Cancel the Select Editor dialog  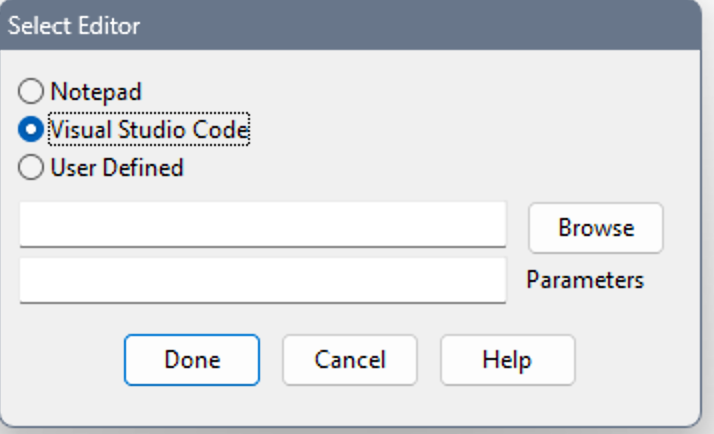[350, 360]
